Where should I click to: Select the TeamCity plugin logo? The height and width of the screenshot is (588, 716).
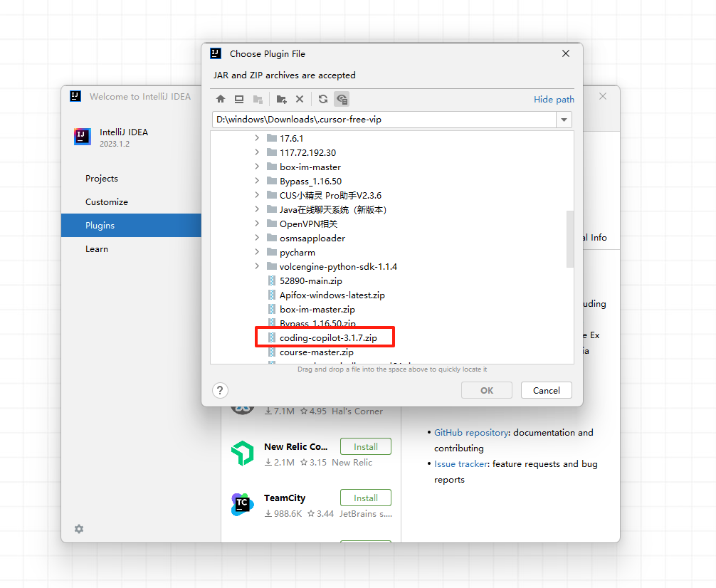pos(243,505)
